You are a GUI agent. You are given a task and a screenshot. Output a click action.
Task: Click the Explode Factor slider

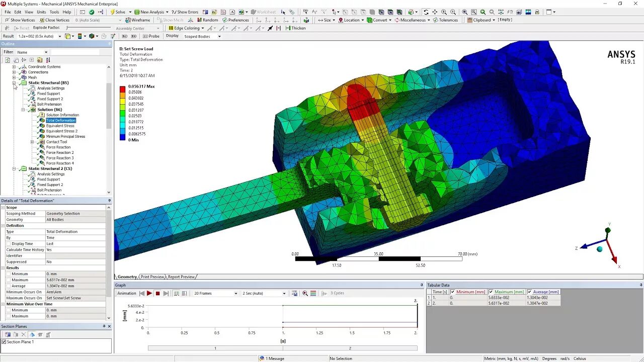(89, 28)
